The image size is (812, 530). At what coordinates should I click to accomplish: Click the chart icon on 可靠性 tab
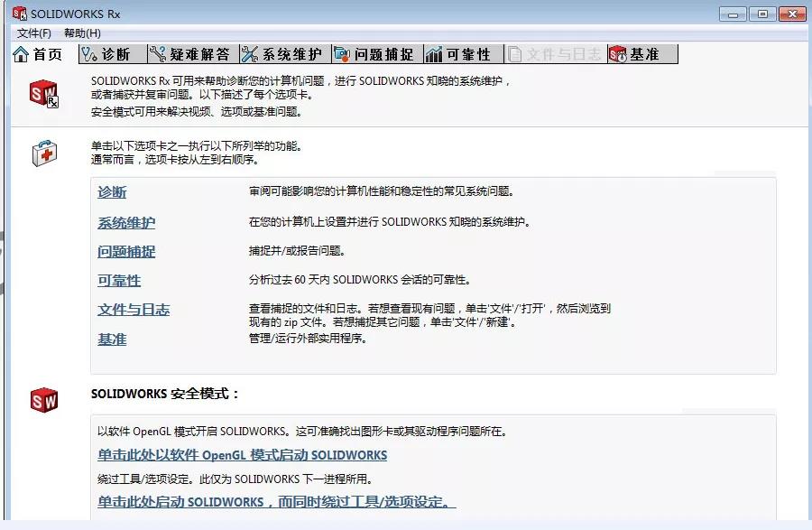coord(434,54)
